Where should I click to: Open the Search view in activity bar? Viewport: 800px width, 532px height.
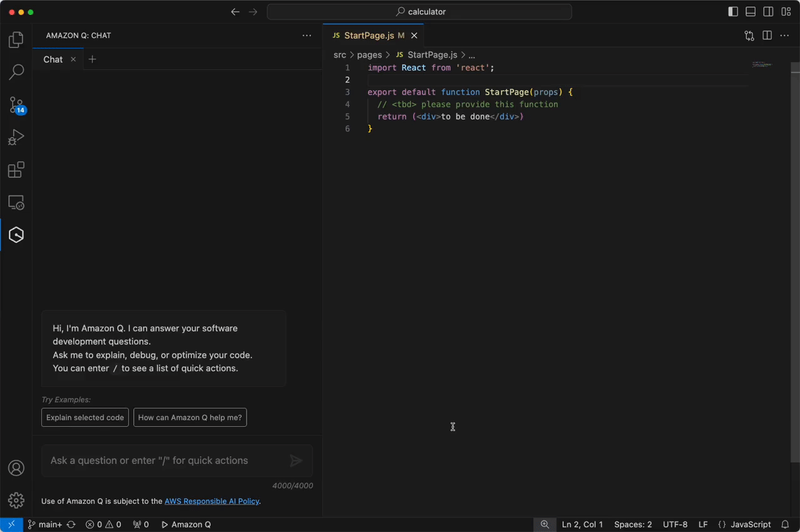16,72
